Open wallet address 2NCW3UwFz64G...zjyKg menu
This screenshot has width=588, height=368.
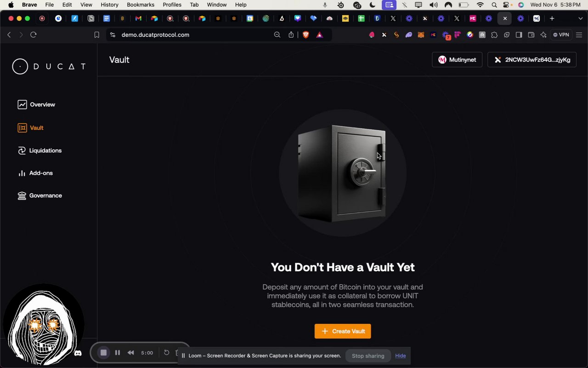click(532, 60)
